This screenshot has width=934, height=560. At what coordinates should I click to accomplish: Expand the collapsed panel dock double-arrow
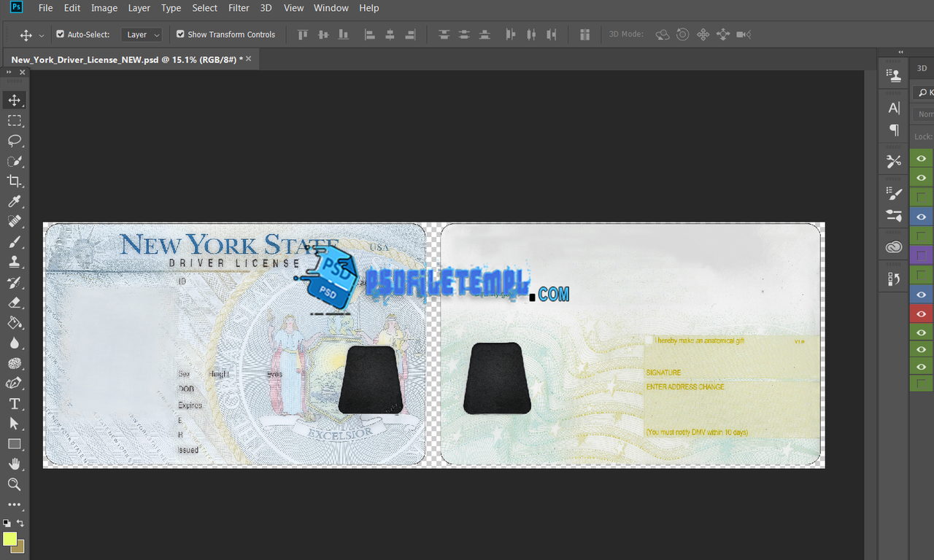click(900, 52)
